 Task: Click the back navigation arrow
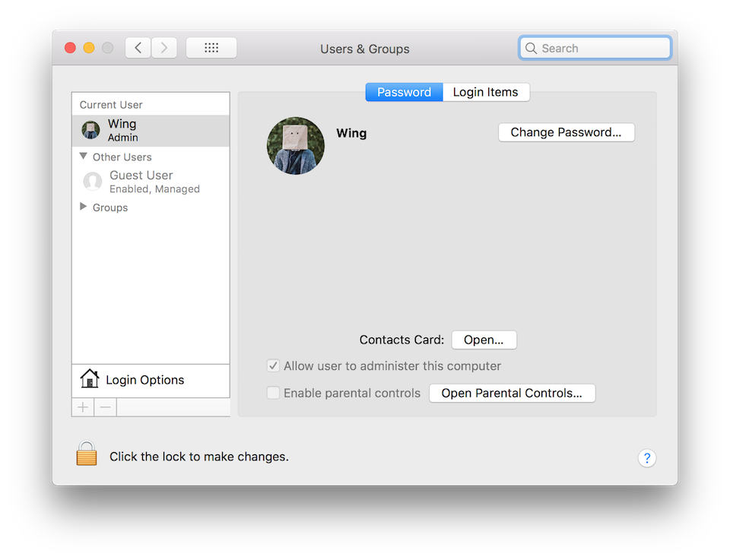tap(138, 47)
